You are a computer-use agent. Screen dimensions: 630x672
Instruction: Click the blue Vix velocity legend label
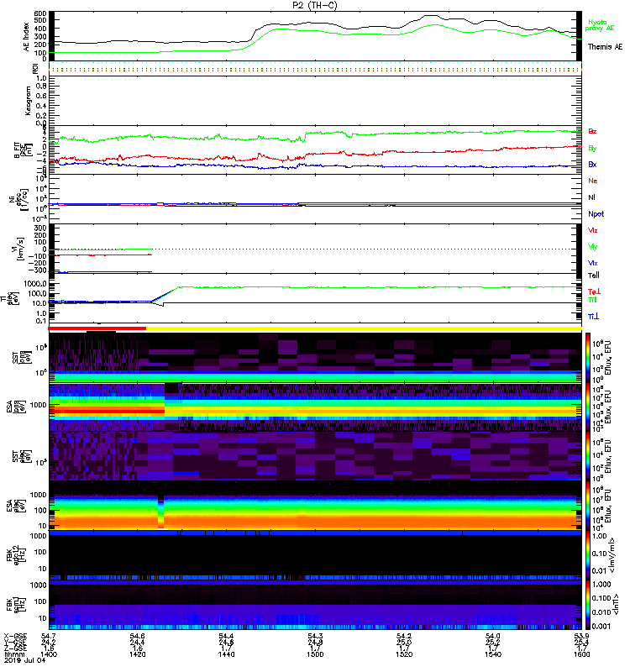pyautogui.click(x=593, y=263)
